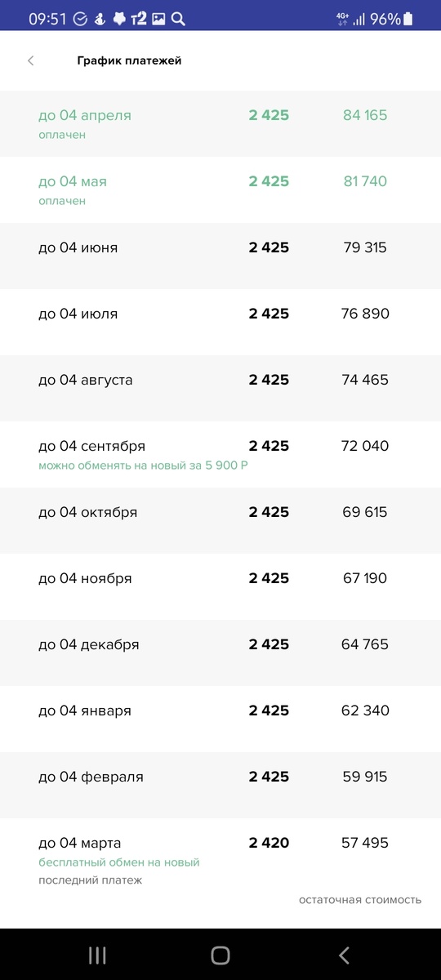Screen dimensions: 441x980
Task: Tap the 2 420 last payment amount
Action: [x=269, y=843]
